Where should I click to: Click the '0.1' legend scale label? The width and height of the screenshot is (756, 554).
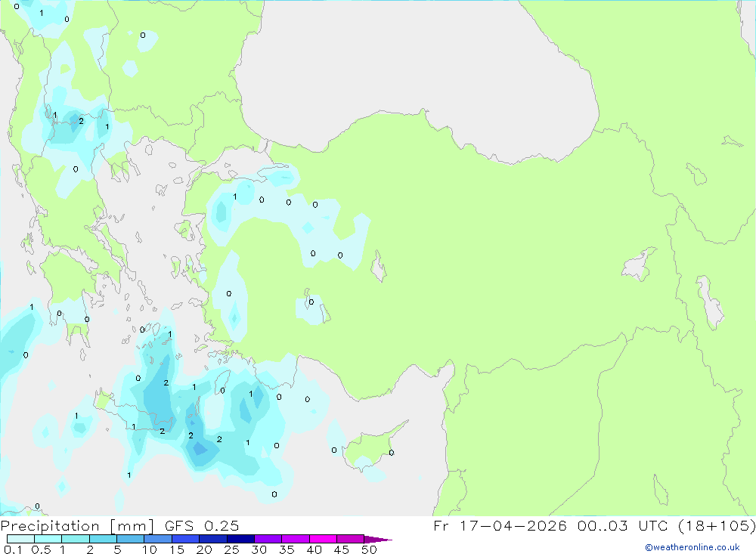[x=13, y=549]
